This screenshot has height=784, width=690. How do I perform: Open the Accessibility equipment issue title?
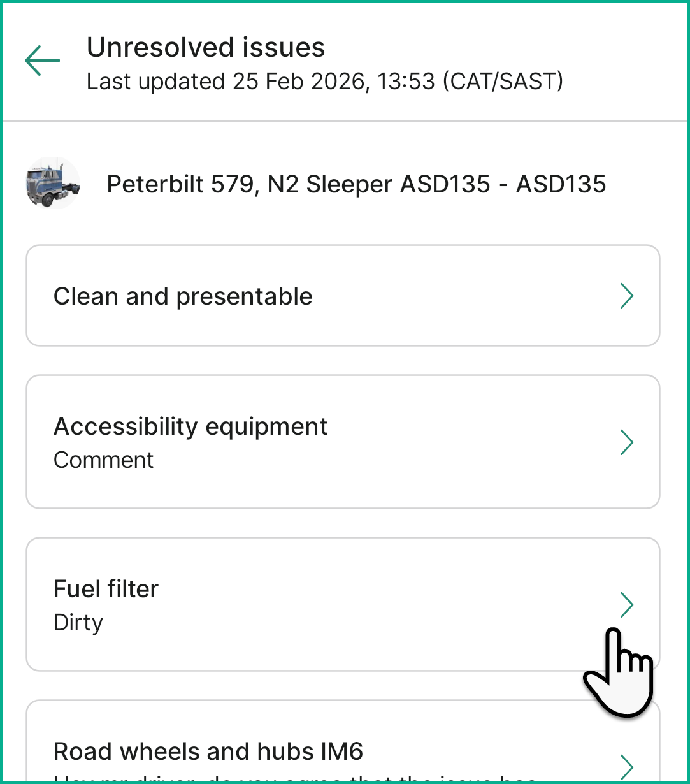pos(190,426)
